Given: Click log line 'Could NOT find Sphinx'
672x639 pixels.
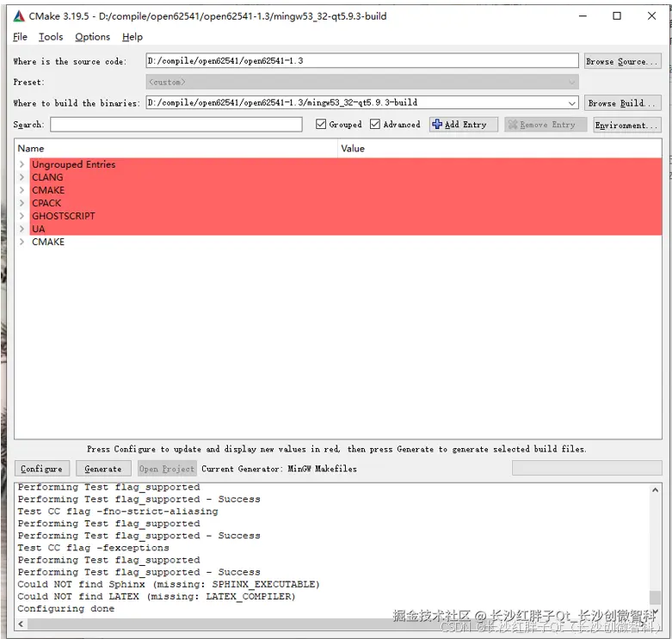Looking at the screenshot, I should (169, 584).
